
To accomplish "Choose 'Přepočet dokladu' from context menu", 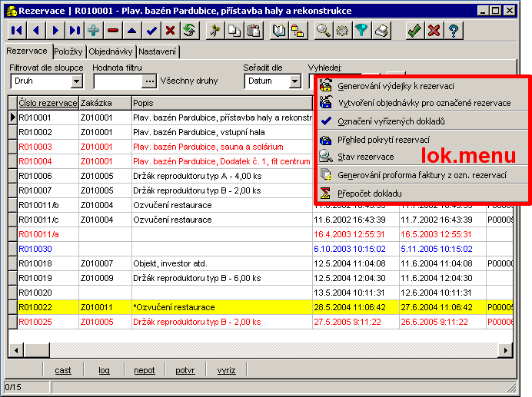I will tap(369, 194).
